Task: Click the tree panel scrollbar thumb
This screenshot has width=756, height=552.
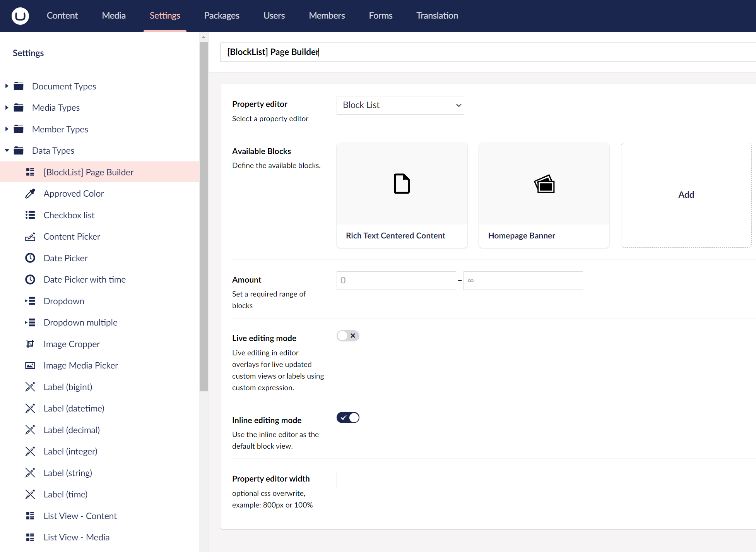Action: [x=204, y=217]
